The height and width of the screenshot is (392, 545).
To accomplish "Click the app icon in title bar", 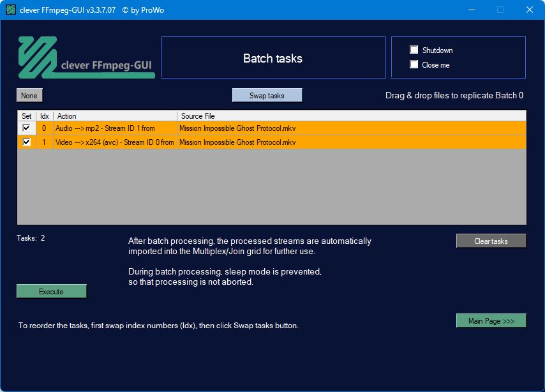I will 11,10.
